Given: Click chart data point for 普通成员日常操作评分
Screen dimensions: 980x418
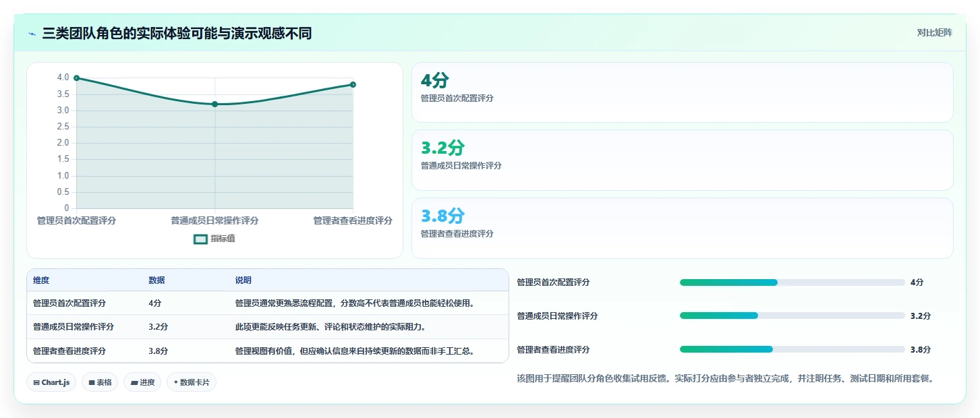Looking at the screenshot, I should click(214, 104).
